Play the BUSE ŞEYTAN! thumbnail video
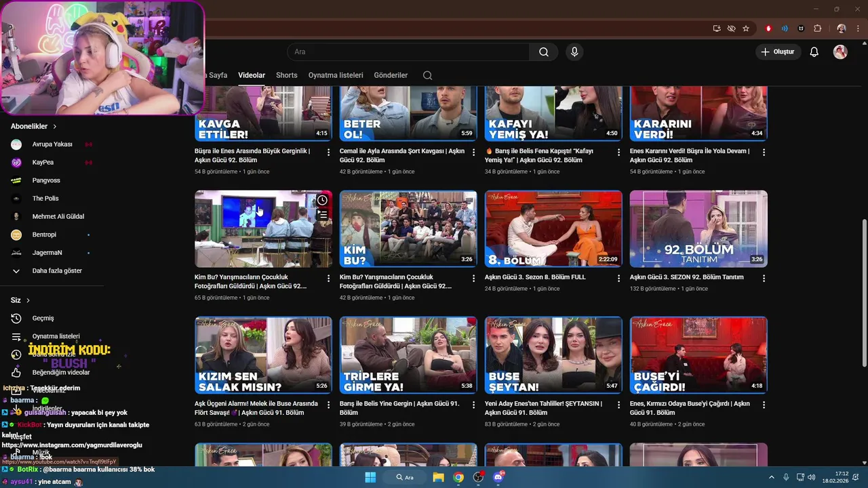Screen dimensions: 868x488 pos(553,355)
